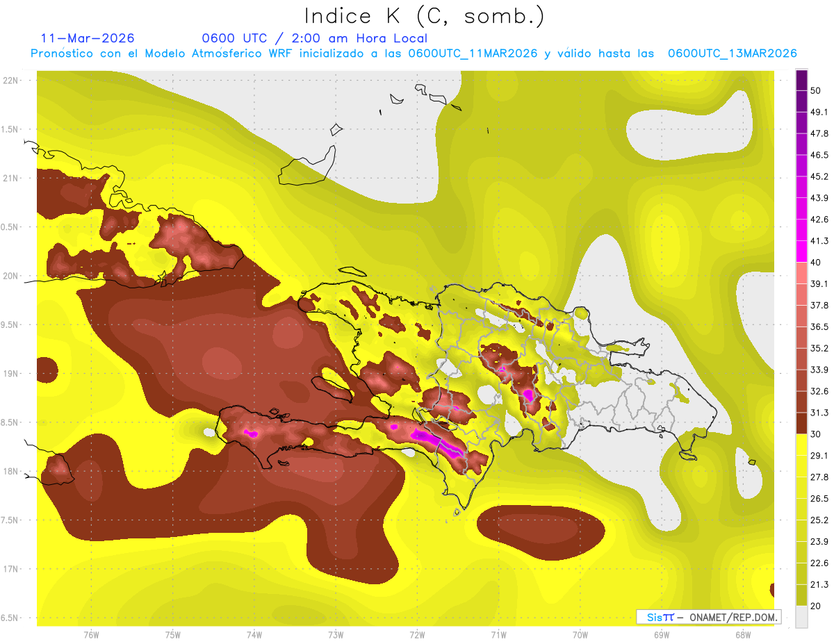Select the longitude axis label "70W"
Viewport: 834px width, 644px height.
(580, 635)
